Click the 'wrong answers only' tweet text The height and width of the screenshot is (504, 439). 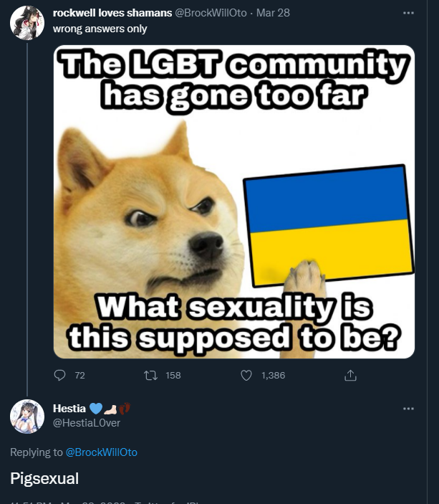click(100, 29)
